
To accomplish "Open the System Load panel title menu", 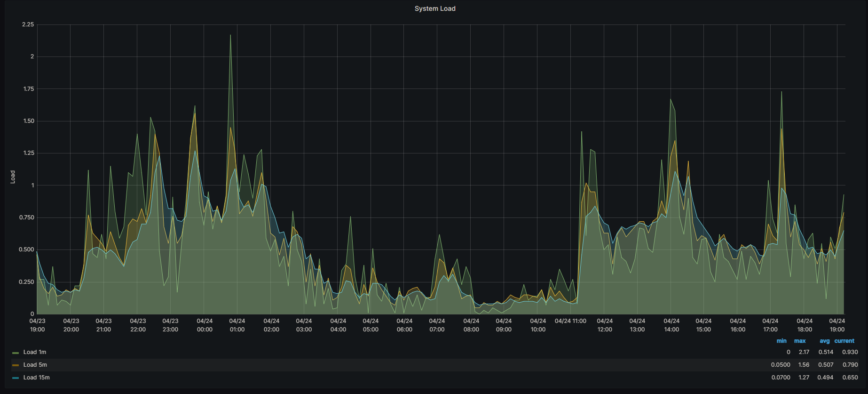I will (x=434, y=8).
